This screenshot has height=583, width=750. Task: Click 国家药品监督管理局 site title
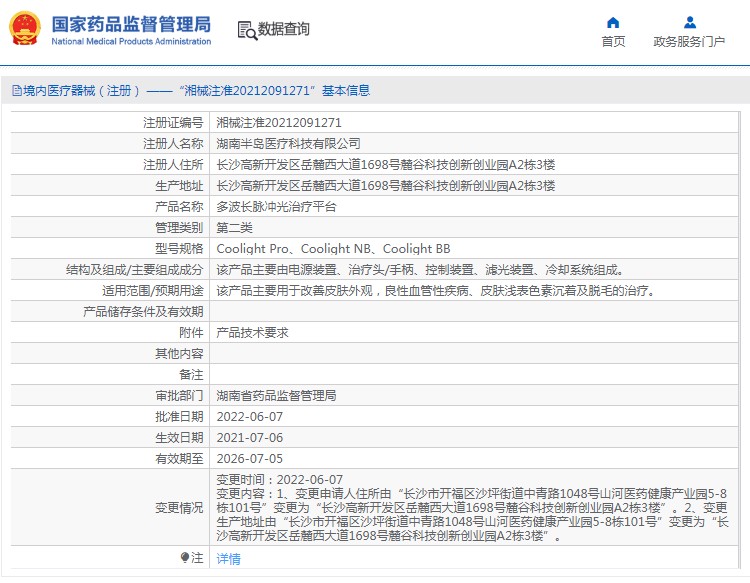131,24
